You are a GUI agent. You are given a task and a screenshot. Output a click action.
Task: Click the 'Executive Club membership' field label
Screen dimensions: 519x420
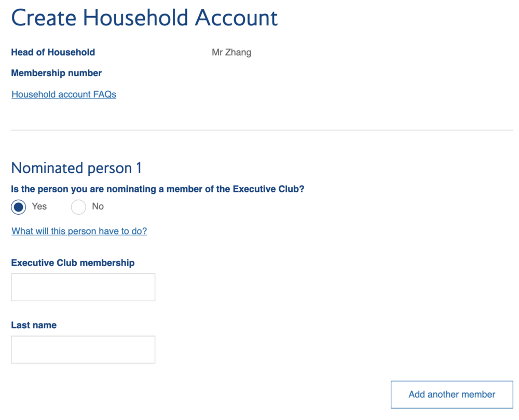coord(73,263)
